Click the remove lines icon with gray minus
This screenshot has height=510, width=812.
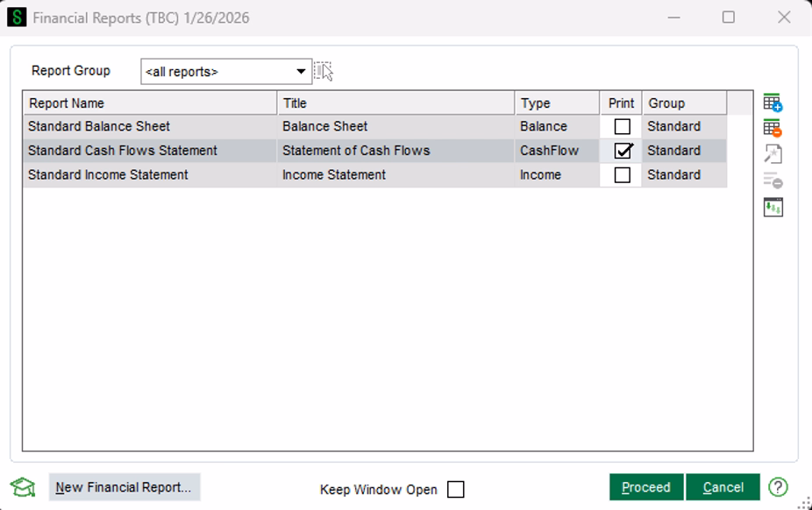click(772, 181)
